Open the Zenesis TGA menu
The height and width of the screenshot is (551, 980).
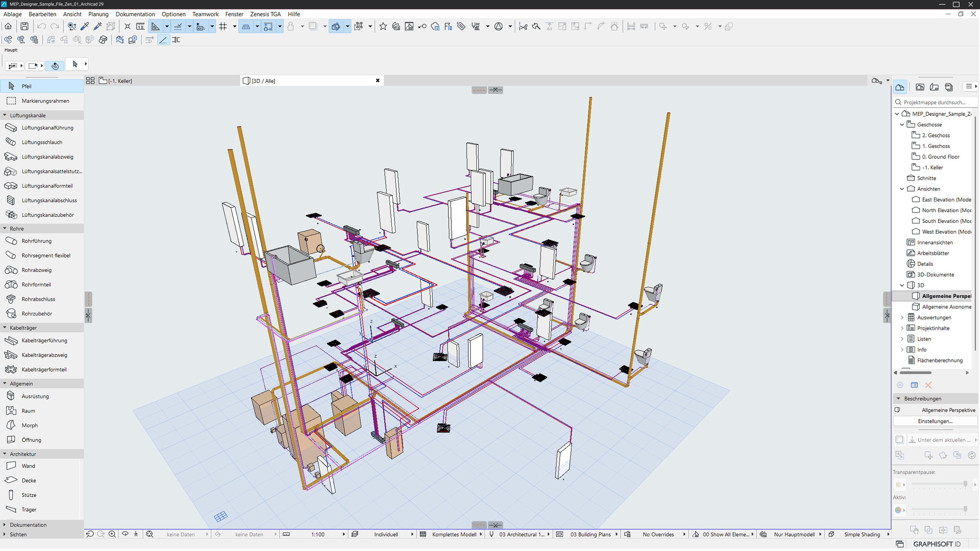[265, 14]
